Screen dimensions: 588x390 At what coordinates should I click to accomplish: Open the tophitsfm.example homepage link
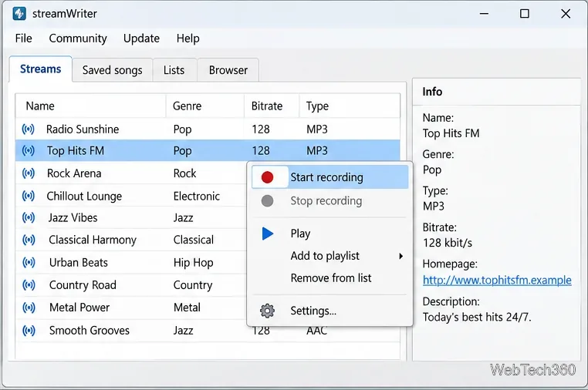(x=497, y=281)
